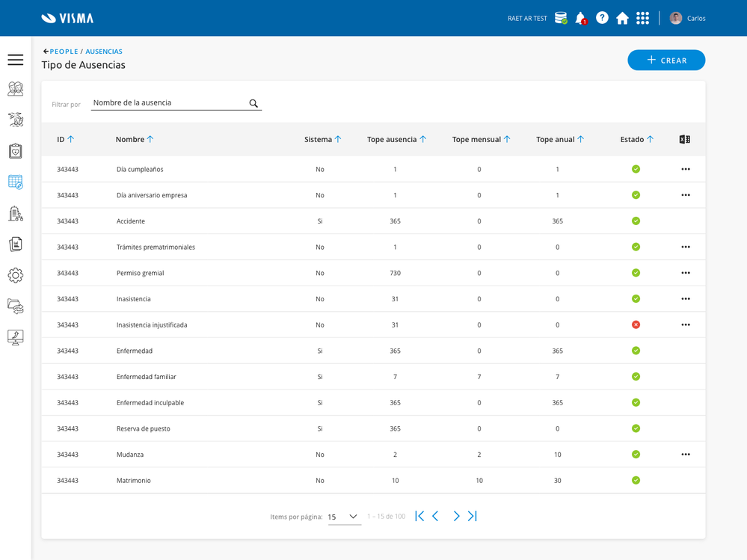747x560 pixels.
Task: Click the red status icon for Inasistencia injustificada
Action: tap(636, 324)
